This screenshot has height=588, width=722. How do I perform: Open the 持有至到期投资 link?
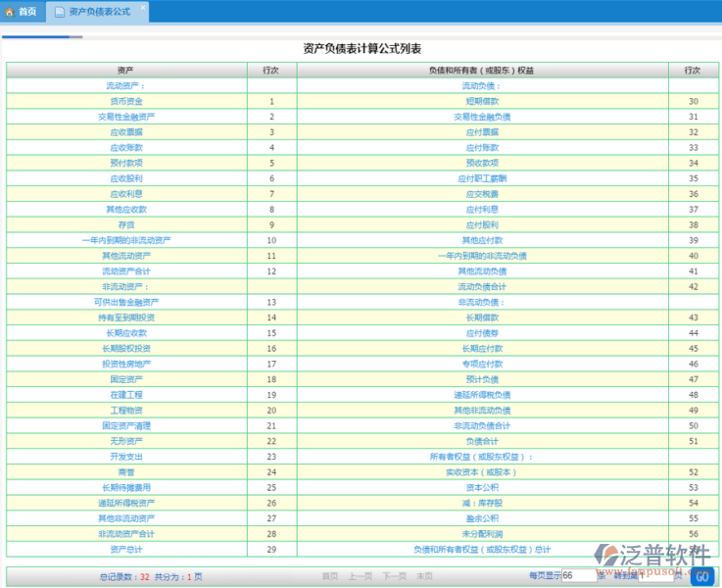[126, 318]
